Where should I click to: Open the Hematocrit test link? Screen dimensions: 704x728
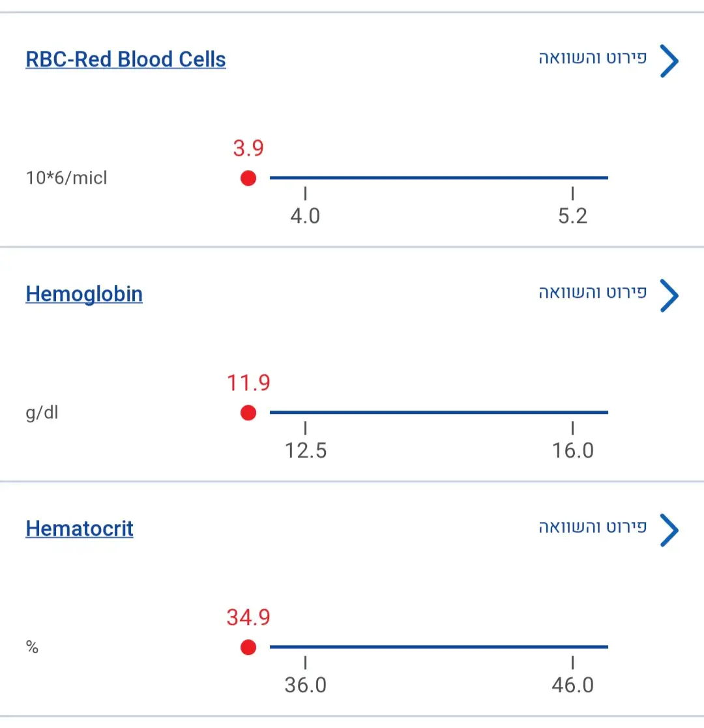(x=80, y=529)
